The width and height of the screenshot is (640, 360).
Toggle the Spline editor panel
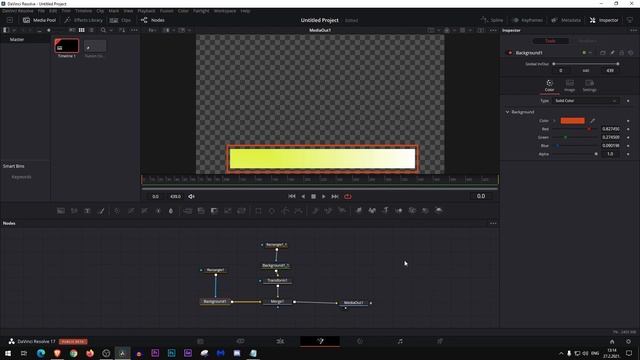pyautogui.click(x=492, y=20)
